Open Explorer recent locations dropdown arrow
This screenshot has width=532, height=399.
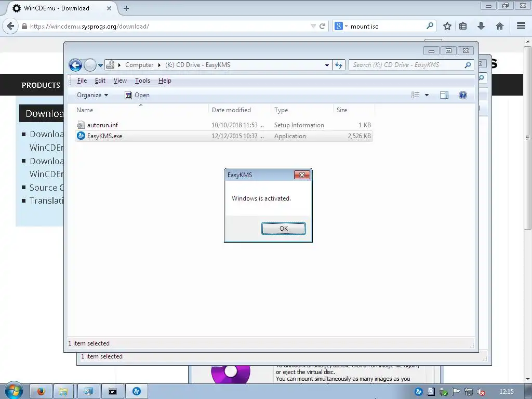tap(100, 65)
